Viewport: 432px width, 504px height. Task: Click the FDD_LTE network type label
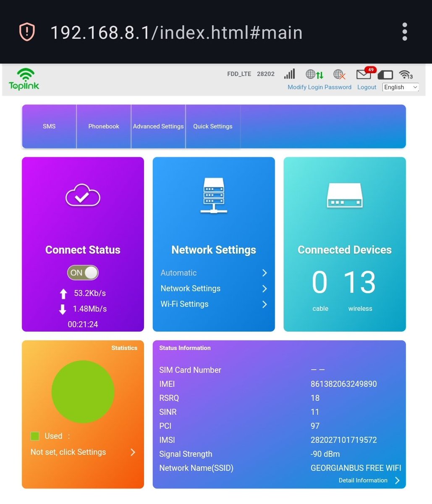[239, 74]
